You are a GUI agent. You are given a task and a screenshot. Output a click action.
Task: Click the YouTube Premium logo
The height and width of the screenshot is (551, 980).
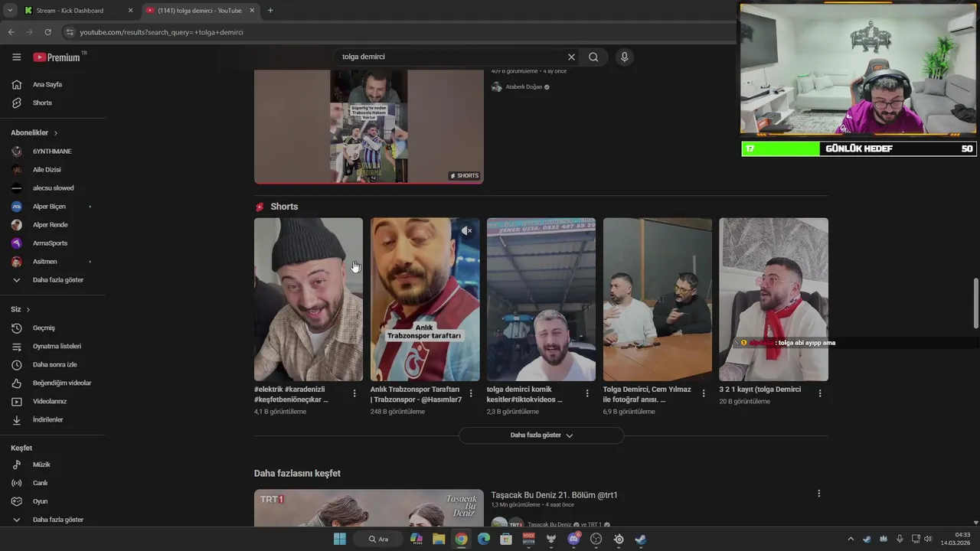57,57
